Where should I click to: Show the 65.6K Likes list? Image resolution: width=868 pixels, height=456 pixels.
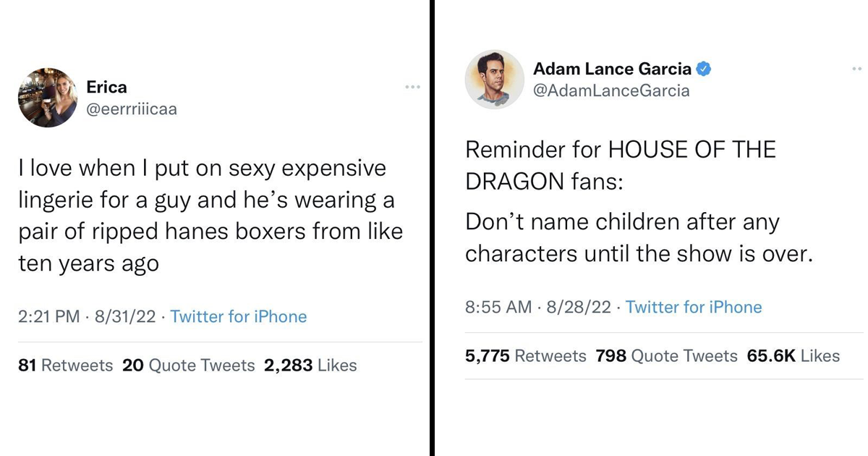(x=793, y=356)
